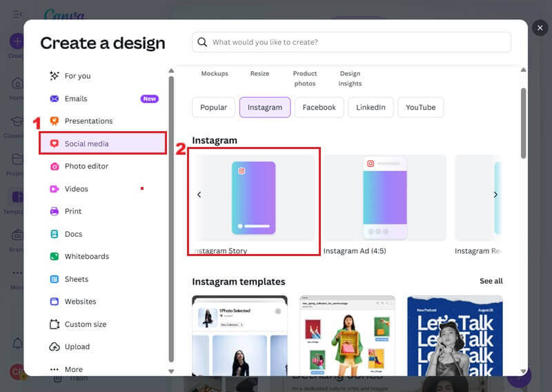This screenshot has width=552, height=392.
Task: Select the partially visible Instagram Reel thumbnail
Action: click(x=479, y=197)
